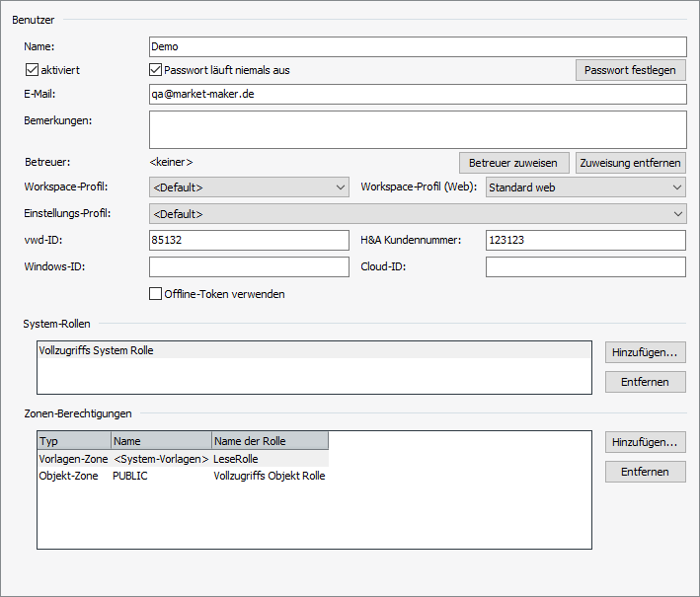Click the 'Passwort festlegen' button
Viewport: 700px width, 597px height.
click(x=630, y=70)
